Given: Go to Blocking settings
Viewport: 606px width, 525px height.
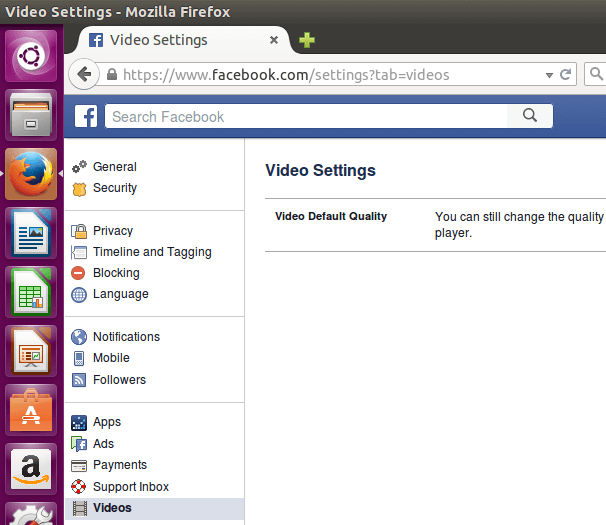Looking at the screenshot, I should coord(116,273).
